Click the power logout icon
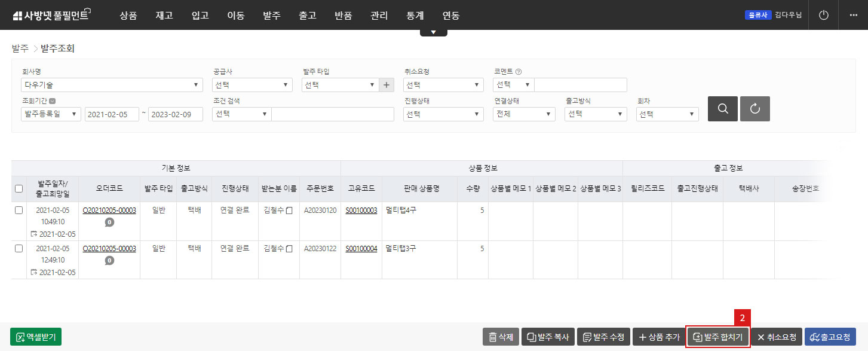 824,15
